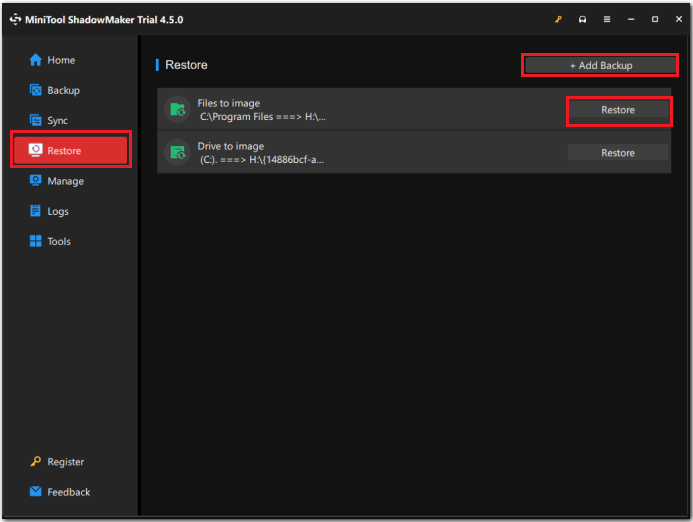Image resolution: width=693 pixels, height=522 pixels.
Task: Click the Files to image folder icon
Action: pos(177,109)
